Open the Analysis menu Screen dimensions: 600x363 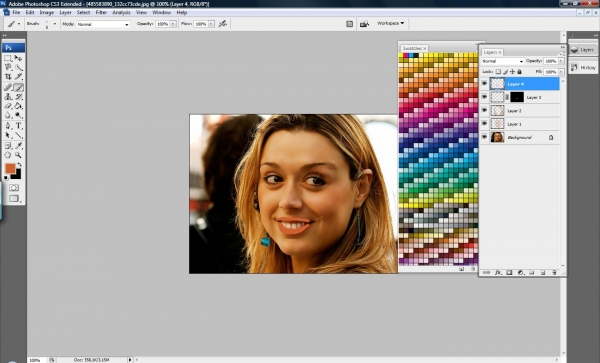coord(121,13)
